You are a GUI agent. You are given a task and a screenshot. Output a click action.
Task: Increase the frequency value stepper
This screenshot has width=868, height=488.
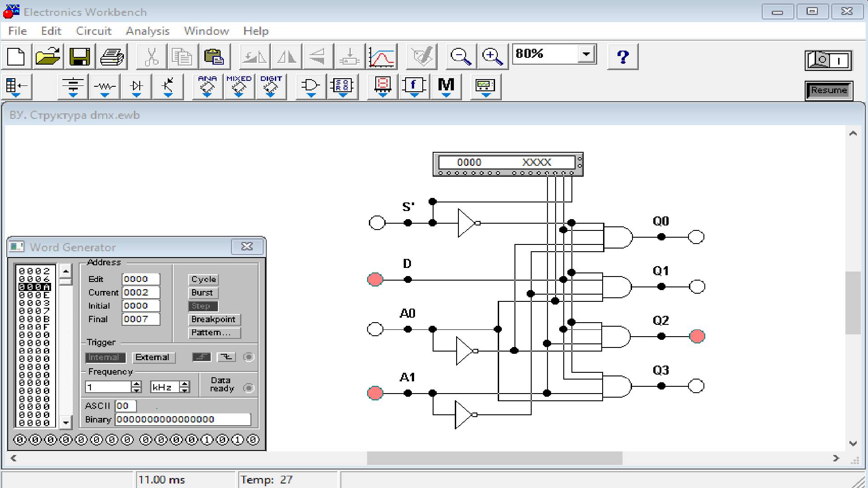click(137, 384)
